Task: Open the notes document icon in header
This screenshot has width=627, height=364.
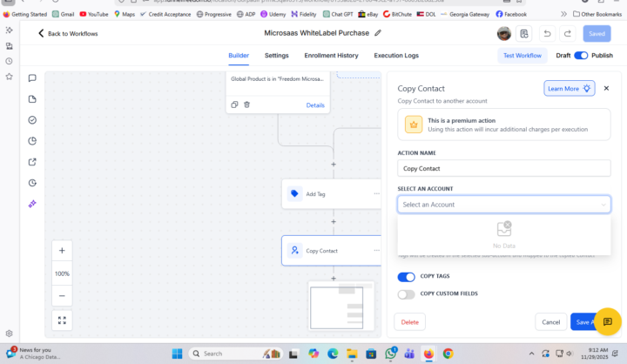Action: click(524, 34)
